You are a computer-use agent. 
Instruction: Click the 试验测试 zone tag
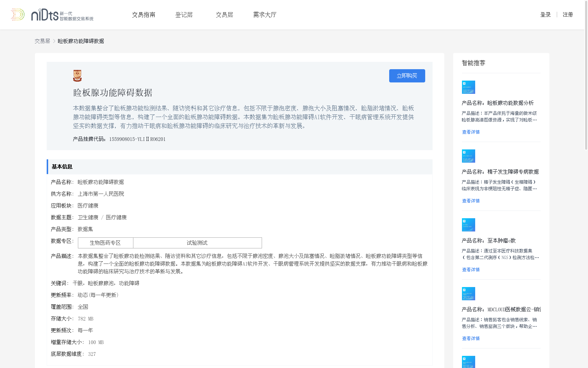(x=197, y=243)
